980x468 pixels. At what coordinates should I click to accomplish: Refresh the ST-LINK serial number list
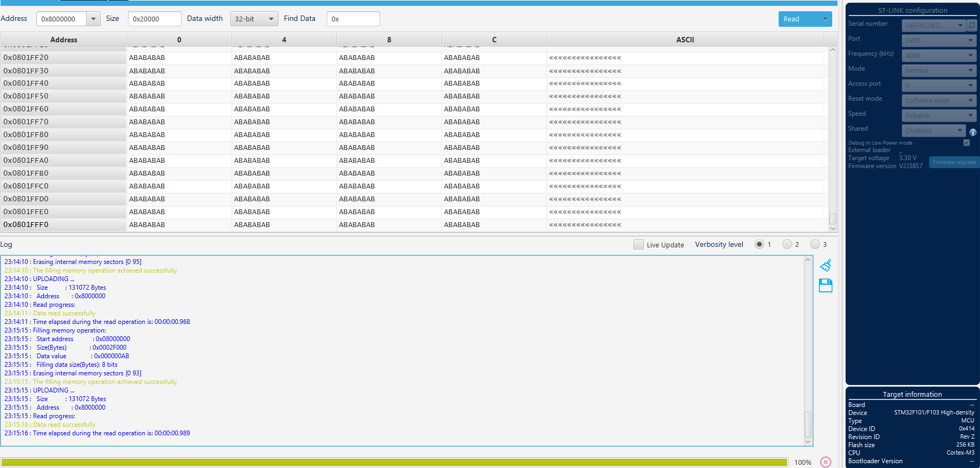pos(971,25)
